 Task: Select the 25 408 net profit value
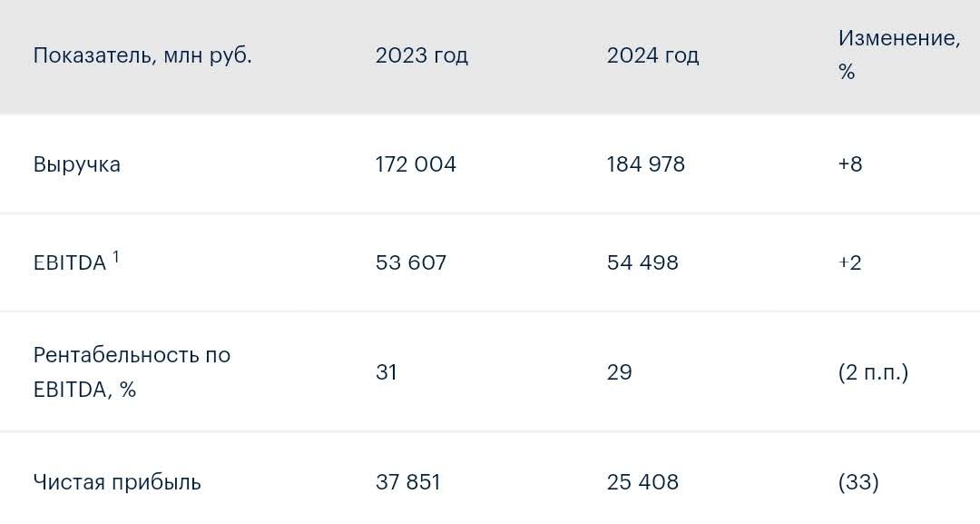pyautogui.click(x=642, y=482)
